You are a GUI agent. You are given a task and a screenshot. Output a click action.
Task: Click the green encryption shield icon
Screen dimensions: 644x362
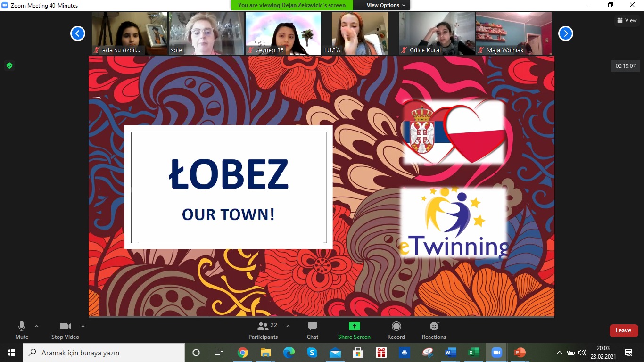coord(9,66)
